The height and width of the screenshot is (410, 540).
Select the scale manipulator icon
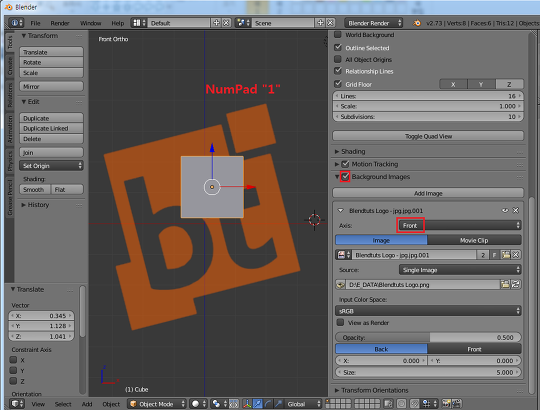[279, 403]
